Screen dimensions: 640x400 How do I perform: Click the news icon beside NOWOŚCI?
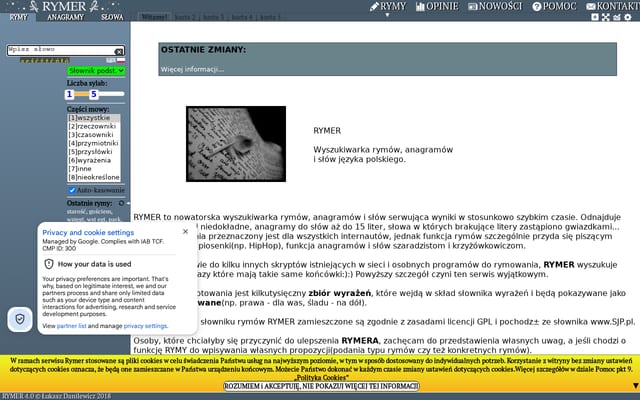473,7
